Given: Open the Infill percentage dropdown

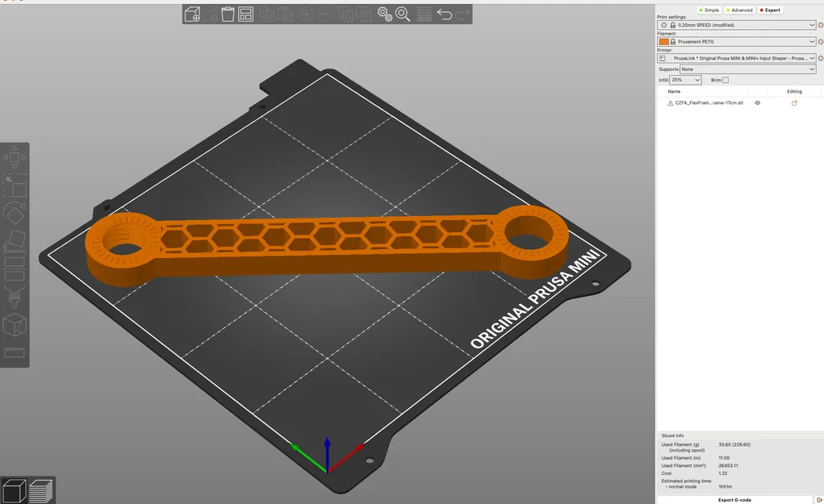Looking at the screenshot, I should (x=686, y=80).
